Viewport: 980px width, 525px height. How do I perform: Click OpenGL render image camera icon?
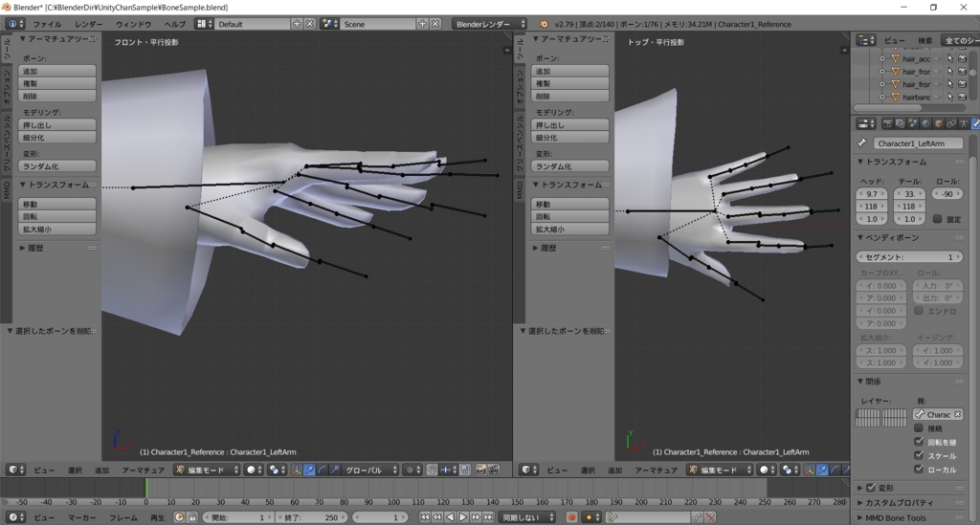pyautogui.click(x=480, y=470)
